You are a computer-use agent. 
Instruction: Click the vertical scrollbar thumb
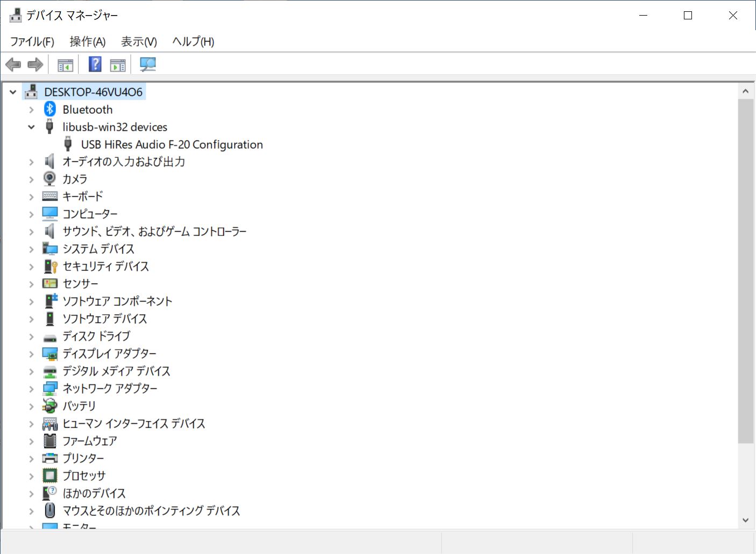(x=745, y=271)
